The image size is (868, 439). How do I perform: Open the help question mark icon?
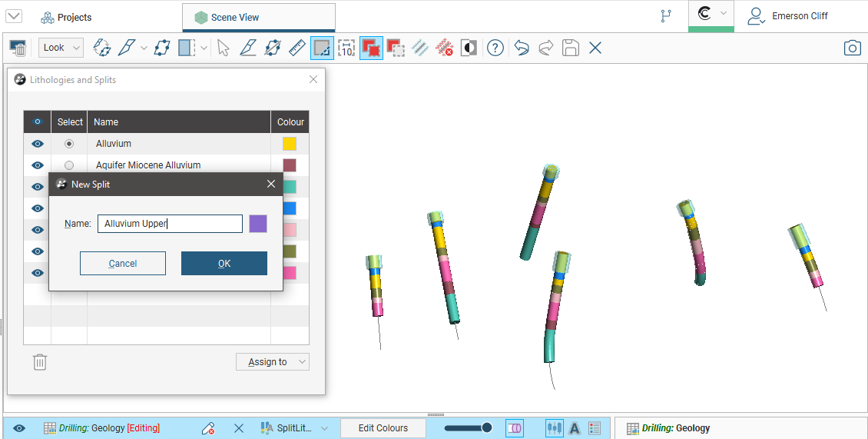point(495,48)
